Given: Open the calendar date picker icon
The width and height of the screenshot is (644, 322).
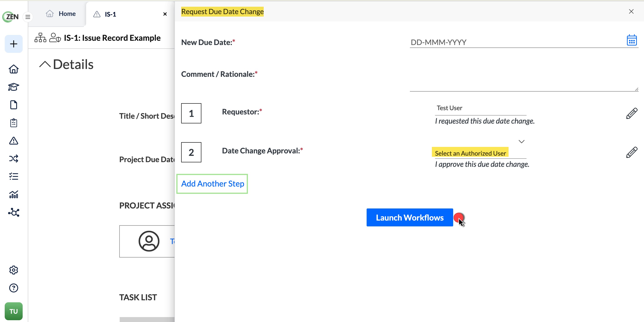Looking at the screenshot, I should click(x=631, y=40).
